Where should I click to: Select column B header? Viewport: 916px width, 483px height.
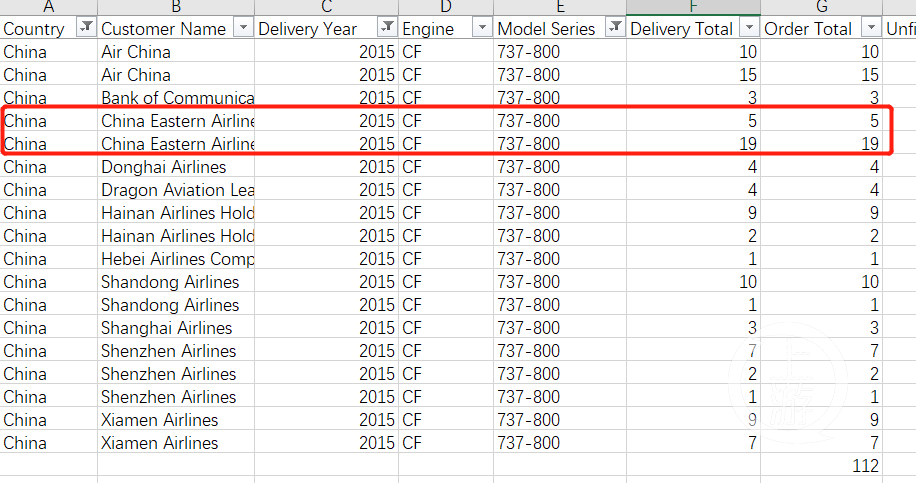pyautogui.click(x=176, y=7)
